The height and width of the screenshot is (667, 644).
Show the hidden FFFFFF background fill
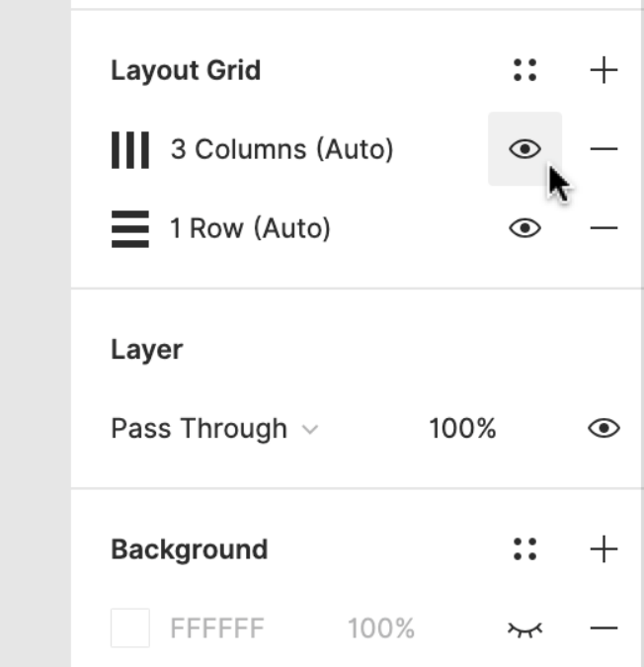click(x=524, y=628)
